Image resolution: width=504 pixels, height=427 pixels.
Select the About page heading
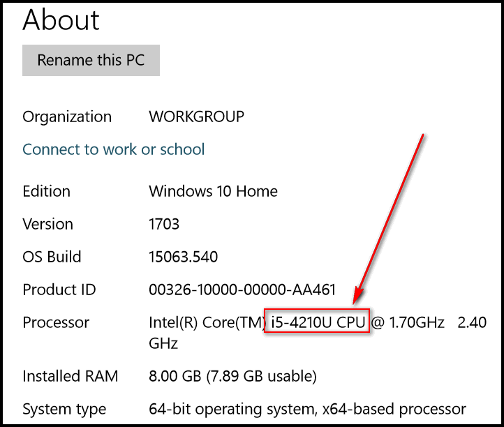tap(61, 20)
